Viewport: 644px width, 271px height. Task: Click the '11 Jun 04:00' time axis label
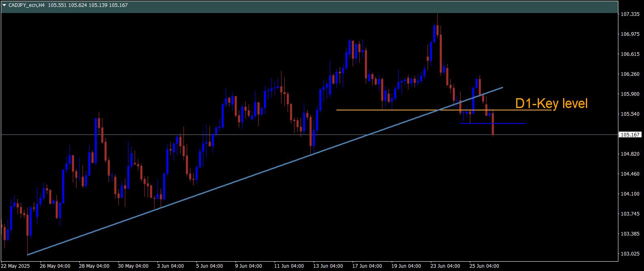(289, 266)
